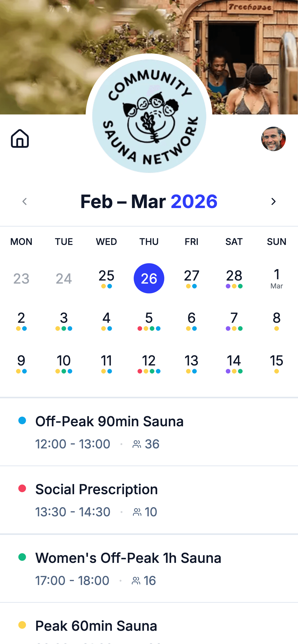The image size is (298, 644).
Task: Go to previous weeks with left chevron
Action: pyautogui.click(x=24, y=201)
